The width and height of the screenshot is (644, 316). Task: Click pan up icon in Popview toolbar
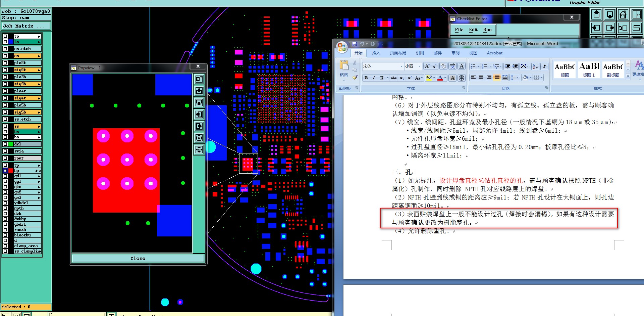click(199, 91)
